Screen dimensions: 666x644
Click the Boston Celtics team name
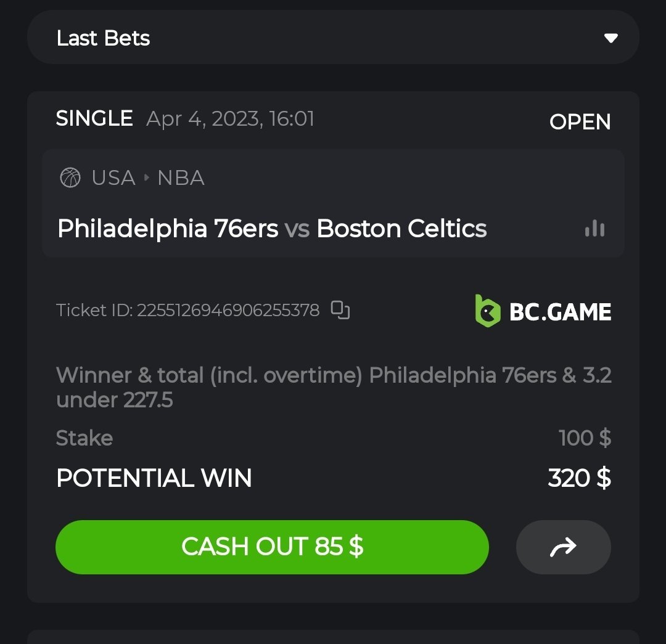point(401,229)
